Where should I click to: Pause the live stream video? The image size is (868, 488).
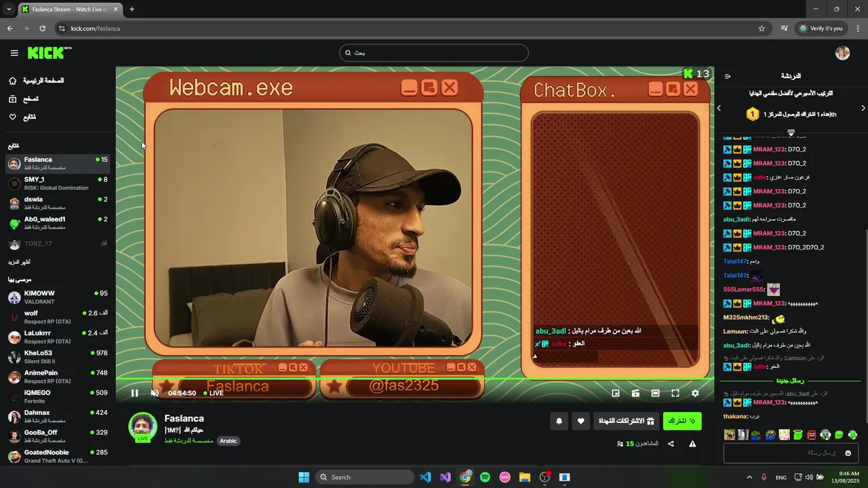click(x=134, y=393)
